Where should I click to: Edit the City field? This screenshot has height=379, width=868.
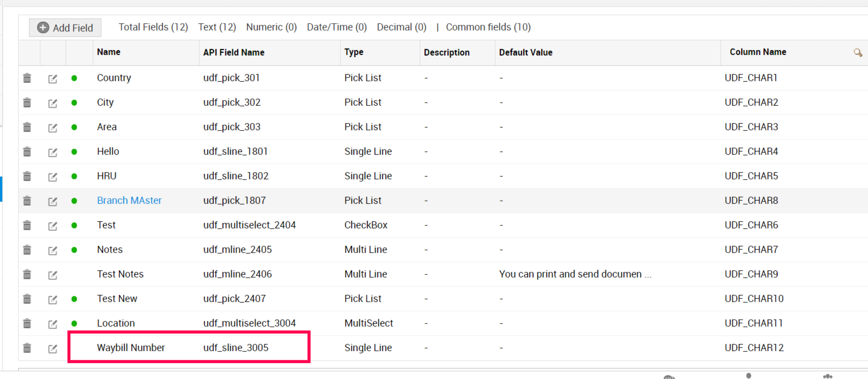[x=53, y=103]
